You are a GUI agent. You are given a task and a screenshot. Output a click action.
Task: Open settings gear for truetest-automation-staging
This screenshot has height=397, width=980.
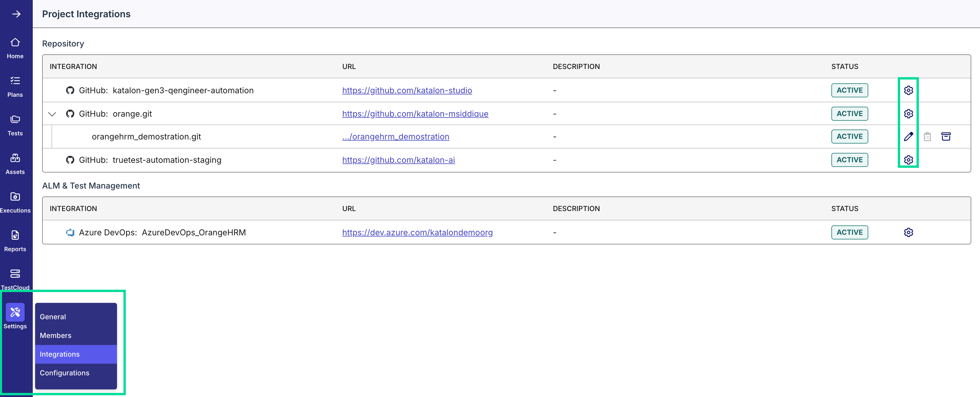[909, 160]
